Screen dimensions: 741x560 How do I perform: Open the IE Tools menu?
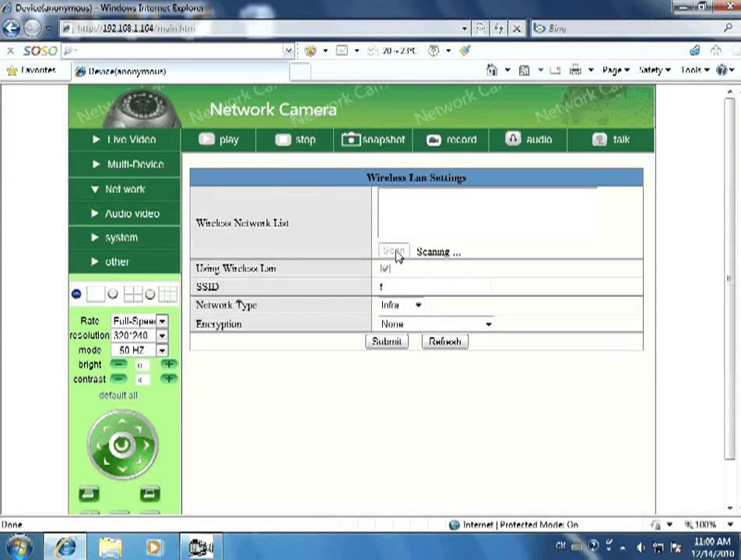(x=694, y=70)
